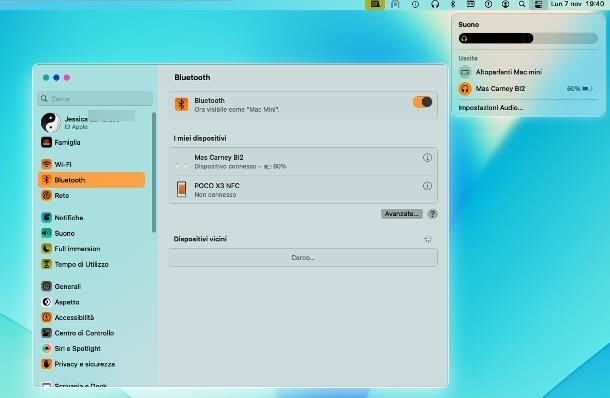Click the orange headphones icon in Suono panel
The width and height of the screenshot is (610, 398).
[465, 89]
